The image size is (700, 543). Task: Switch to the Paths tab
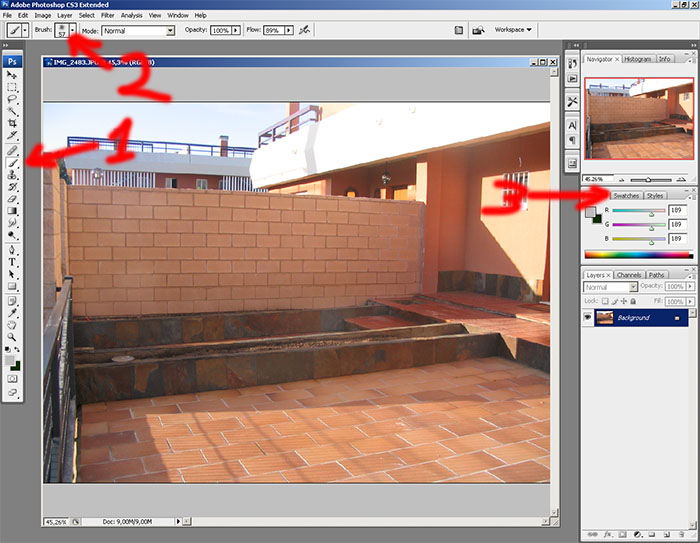656,275
